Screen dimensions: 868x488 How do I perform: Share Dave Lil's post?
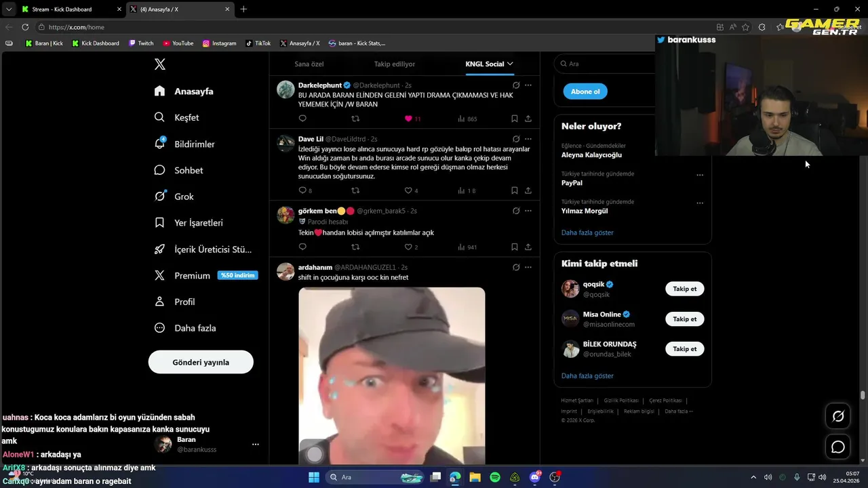528,190
